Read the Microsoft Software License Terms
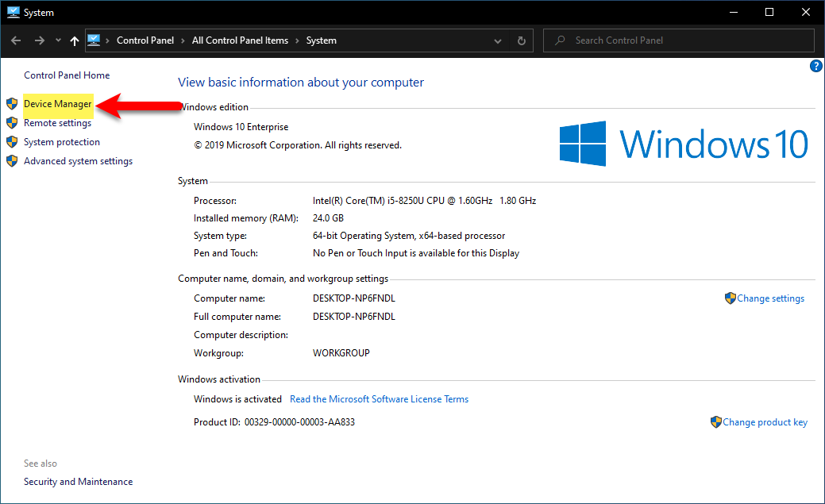The width and height of the screenshot is (825, 504). coord(379,399)
